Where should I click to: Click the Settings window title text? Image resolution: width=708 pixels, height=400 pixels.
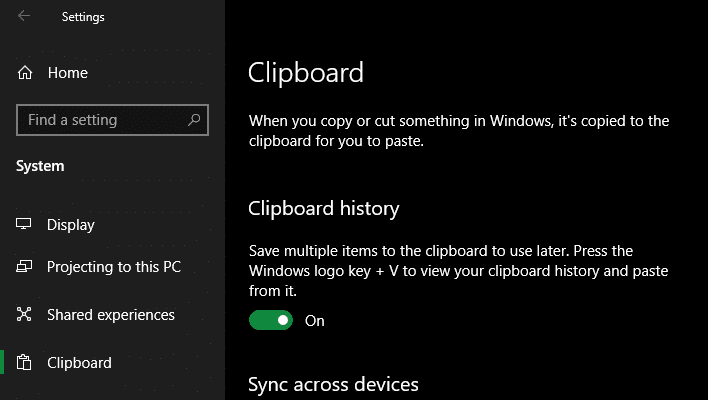pyautogui.click(x=83, y=17)
